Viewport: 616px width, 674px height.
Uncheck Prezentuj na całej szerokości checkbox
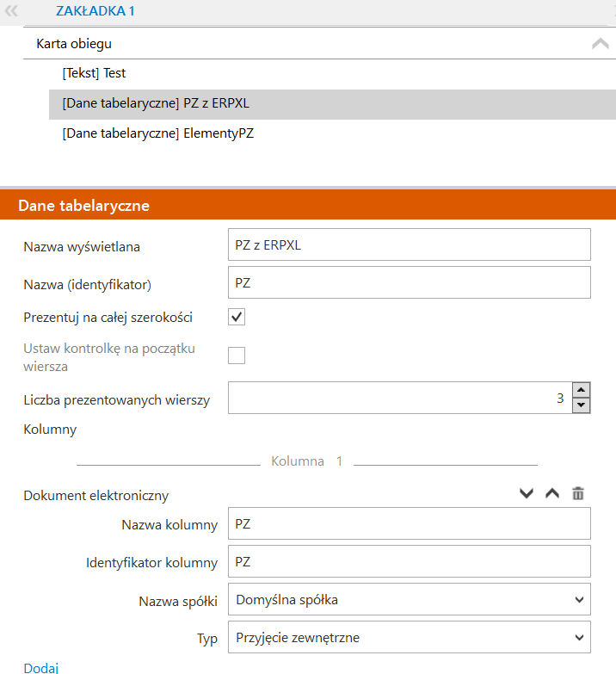coord(237,318)
